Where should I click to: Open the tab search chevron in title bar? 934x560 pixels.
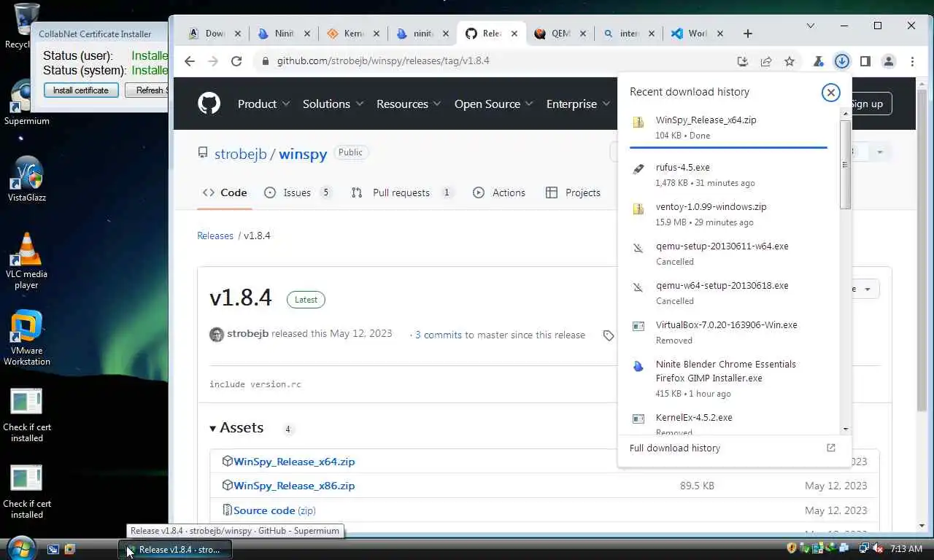pyautogui.click(x=810, y=26)
